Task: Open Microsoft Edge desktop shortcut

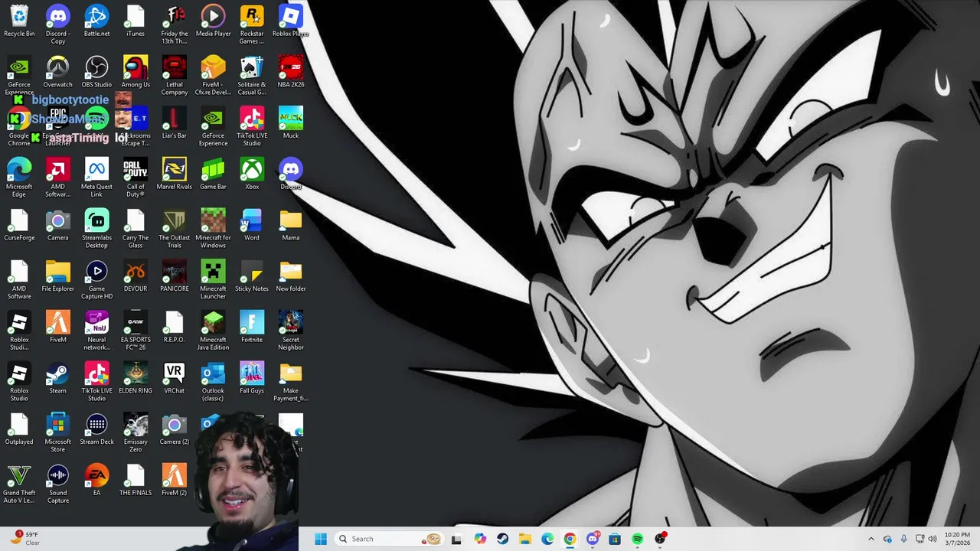Action: (19, 178)
